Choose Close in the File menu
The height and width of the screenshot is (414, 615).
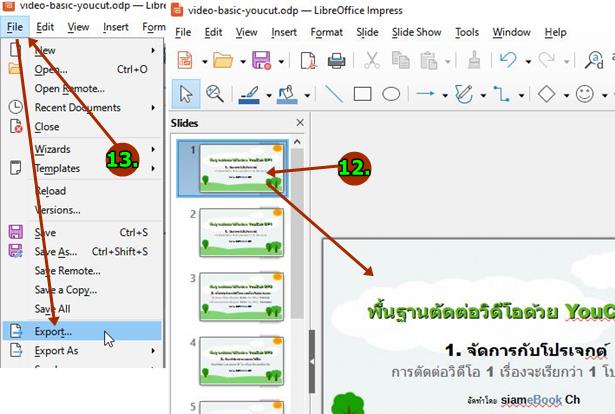(x=82, y=127)
